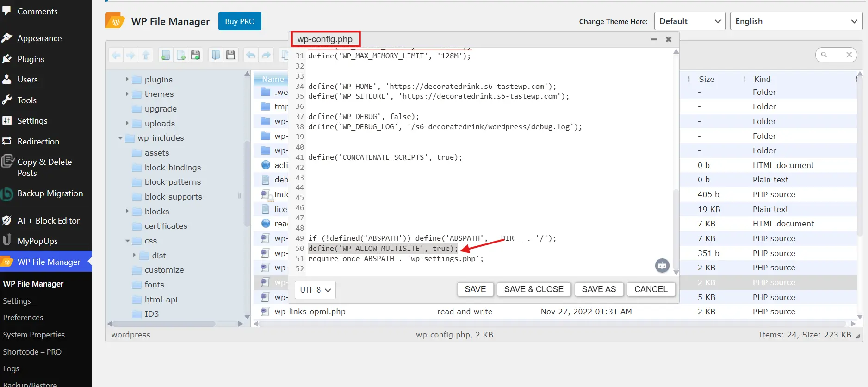Upload files using the disk-plus icon
This screenshot has width=868, height=387.
196,56
